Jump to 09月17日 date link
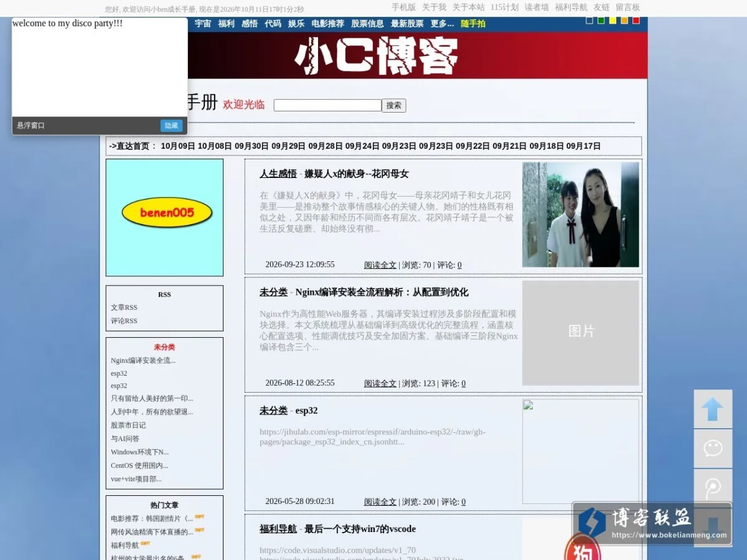Screen dimensions: 747x560 click(x=583, y=146)
